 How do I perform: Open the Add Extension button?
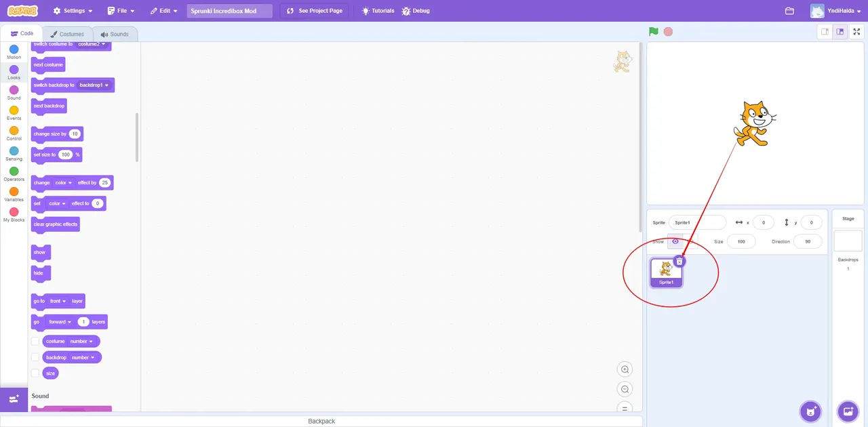[14, 399]
